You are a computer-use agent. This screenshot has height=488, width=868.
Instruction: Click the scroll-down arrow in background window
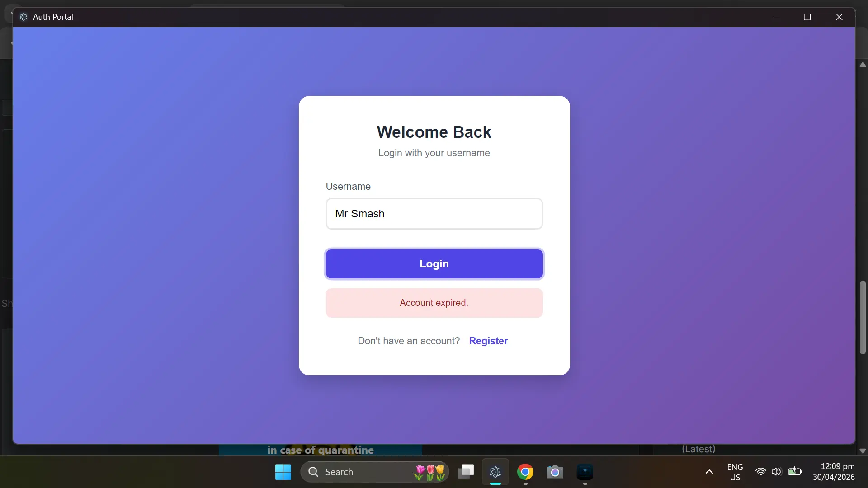[863, 451]
